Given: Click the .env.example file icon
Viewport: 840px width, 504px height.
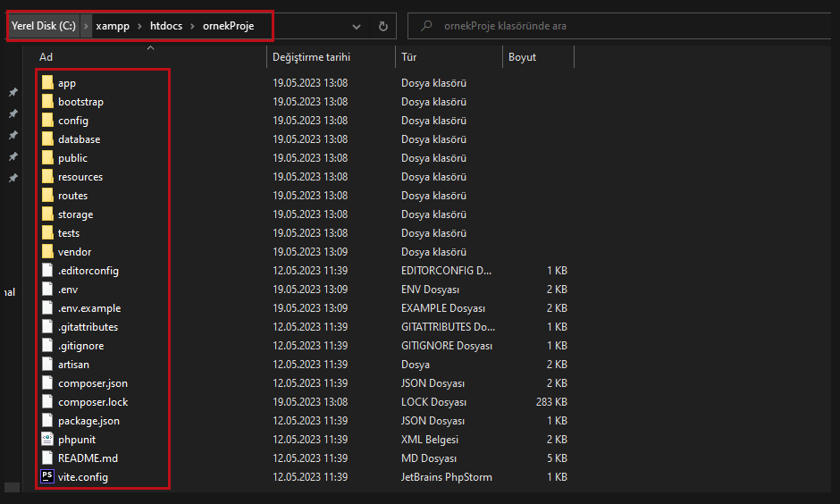Looking at the screenshot, I should tap(47, 307).
